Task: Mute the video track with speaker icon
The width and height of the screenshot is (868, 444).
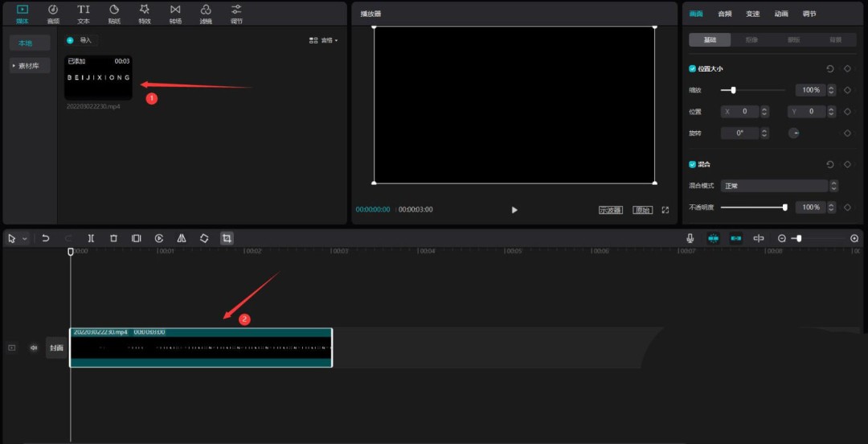Action: 34,347
